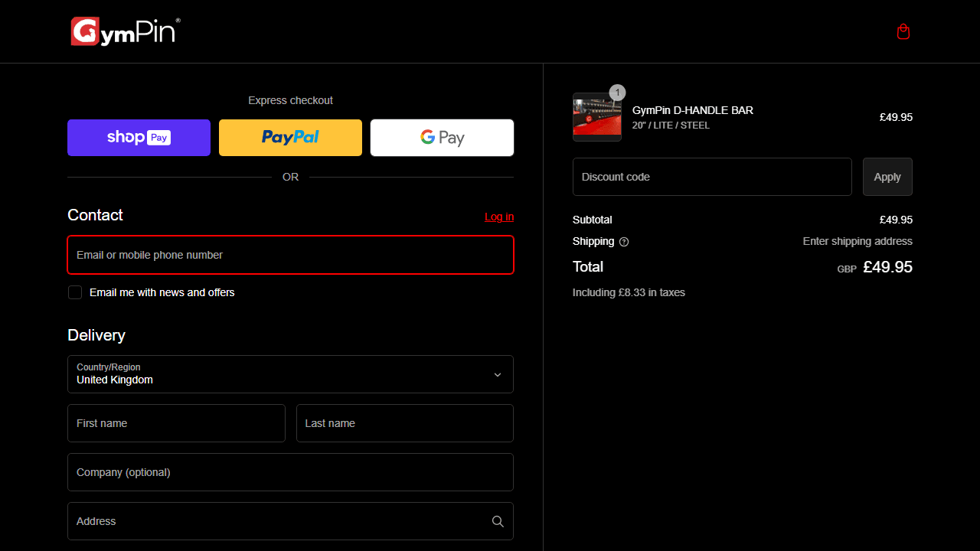Pay with Google Pay express checkout

click(x=442, y=138)
